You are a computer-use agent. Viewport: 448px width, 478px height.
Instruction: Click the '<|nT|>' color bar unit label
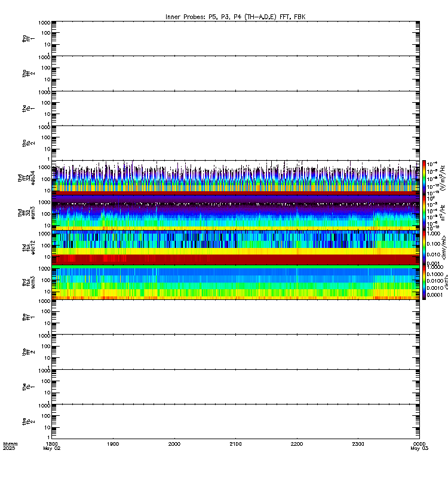[446, 282]
